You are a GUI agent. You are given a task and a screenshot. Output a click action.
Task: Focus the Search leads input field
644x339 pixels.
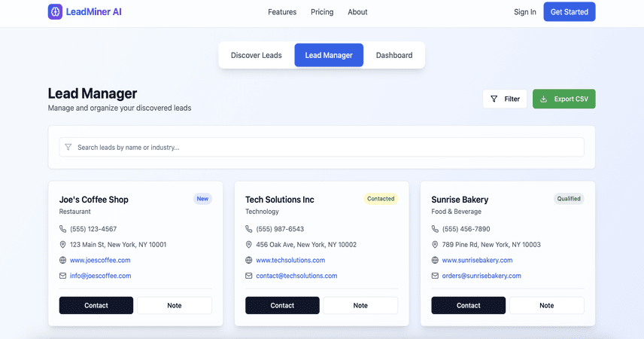pos(321,148)
